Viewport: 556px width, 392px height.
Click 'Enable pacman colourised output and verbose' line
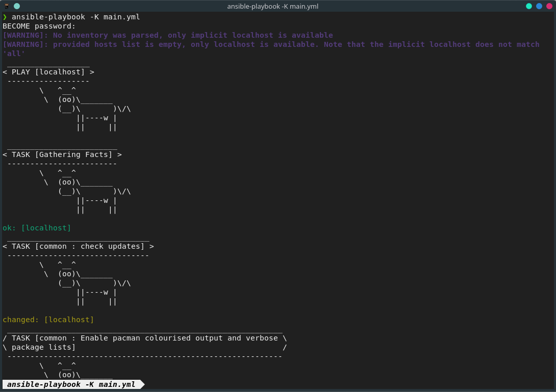[x=145, y=338]
